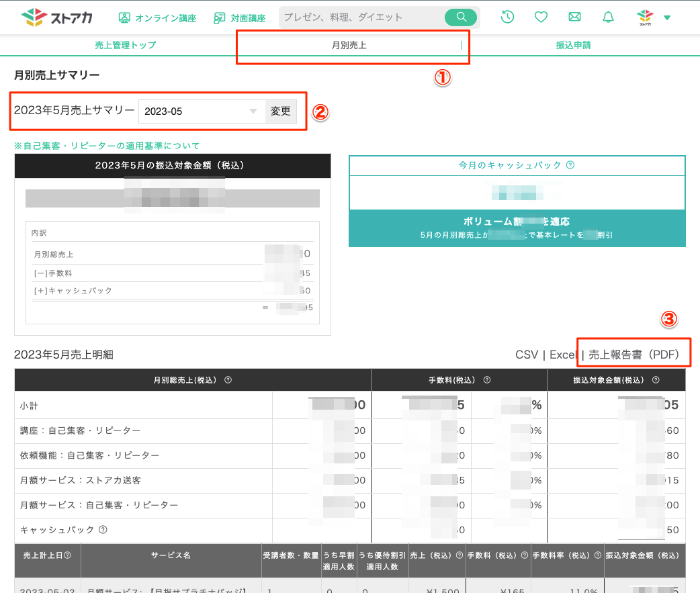Open notifications bell icon

click(x=608, y=17)
